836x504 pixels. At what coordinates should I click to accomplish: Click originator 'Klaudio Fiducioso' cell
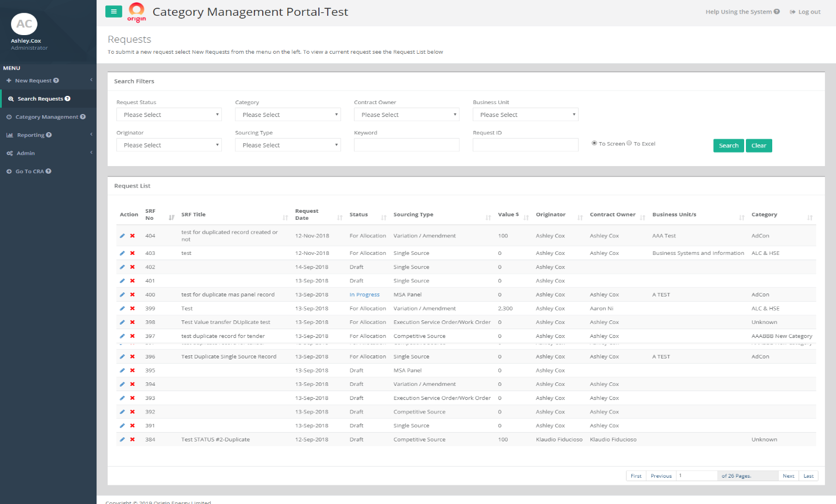[x=559, y=440]
